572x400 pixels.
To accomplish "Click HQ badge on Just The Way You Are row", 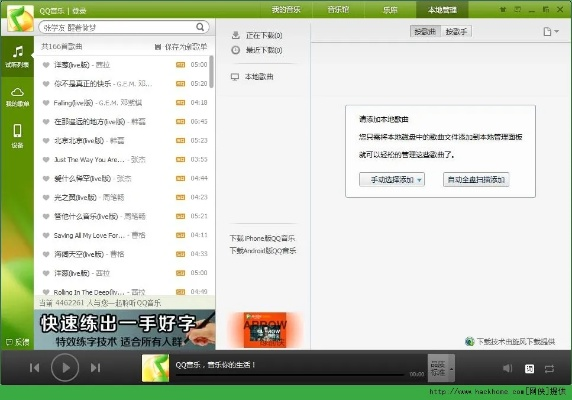I will pyautogui.click(x=181, y=159).
